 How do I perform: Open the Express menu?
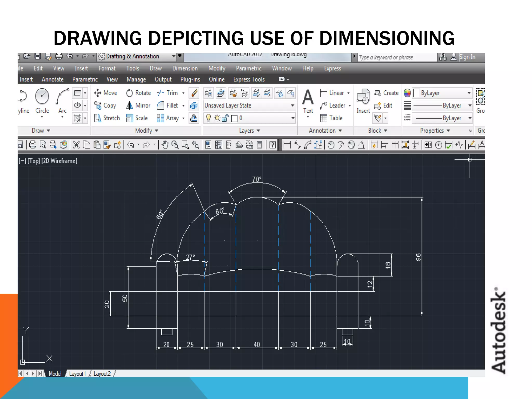pyautogui.click(x=332, y=68)
